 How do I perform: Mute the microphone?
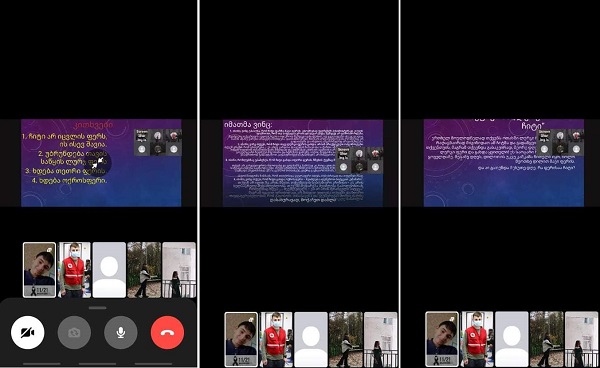click(121, 332)
